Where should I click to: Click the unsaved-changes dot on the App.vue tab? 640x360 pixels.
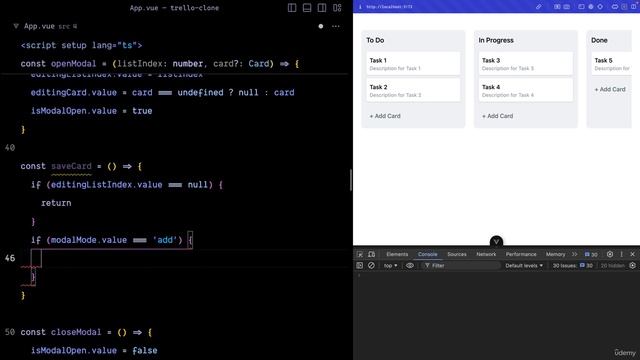point(321,26)
